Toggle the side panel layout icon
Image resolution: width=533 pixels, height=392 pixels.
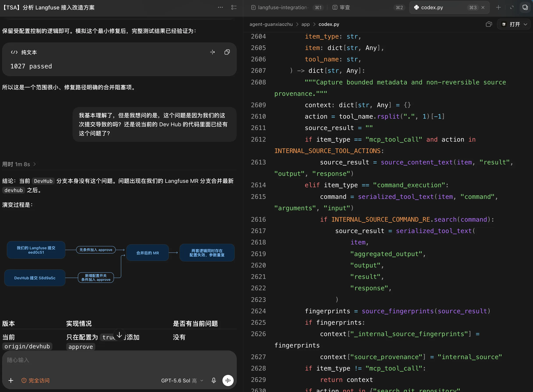pyautogui.click(x=525, y=7)
